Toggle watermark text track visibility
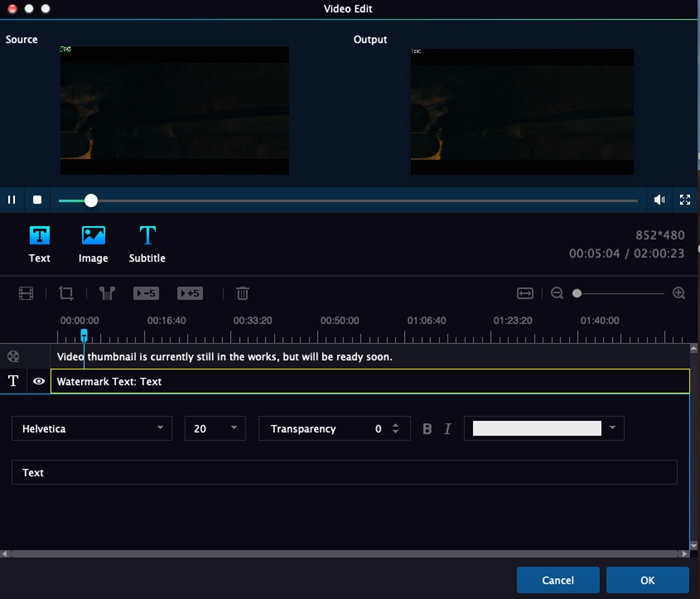Image resolution: width=700 pixels, height=599 pixels. 39,381
